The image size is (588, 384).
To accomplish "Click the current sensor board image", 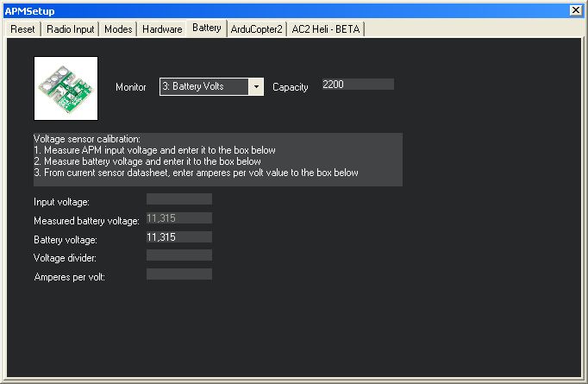I will coord(66,89).
